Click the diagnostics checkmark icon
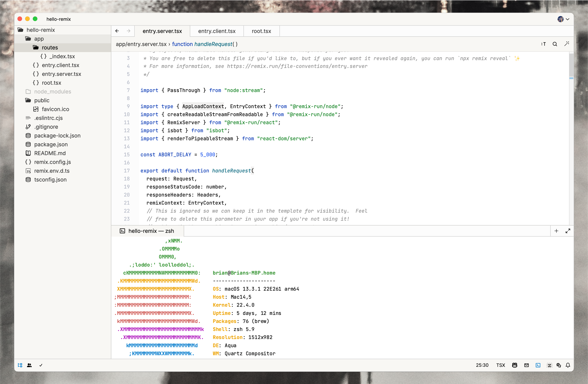Image resolution: width=588 pixels, height=384 pixels. click(x=41, y=365)
